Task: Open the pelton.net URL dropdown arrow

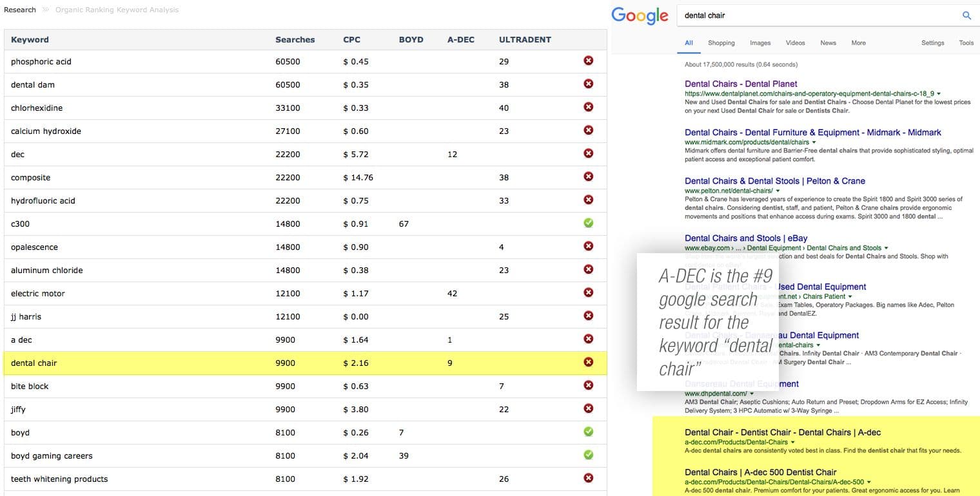Action: [778, 191]
